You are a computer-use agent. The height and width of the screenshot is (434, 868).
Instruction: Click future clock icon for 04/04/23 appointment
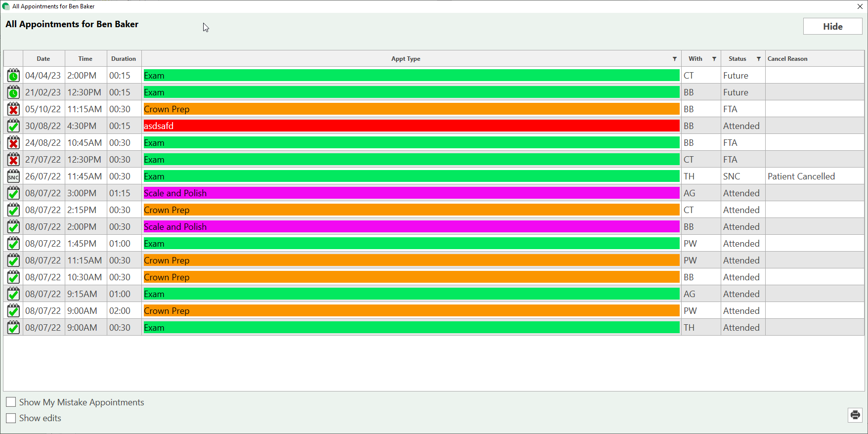click(x=13, y=76)
